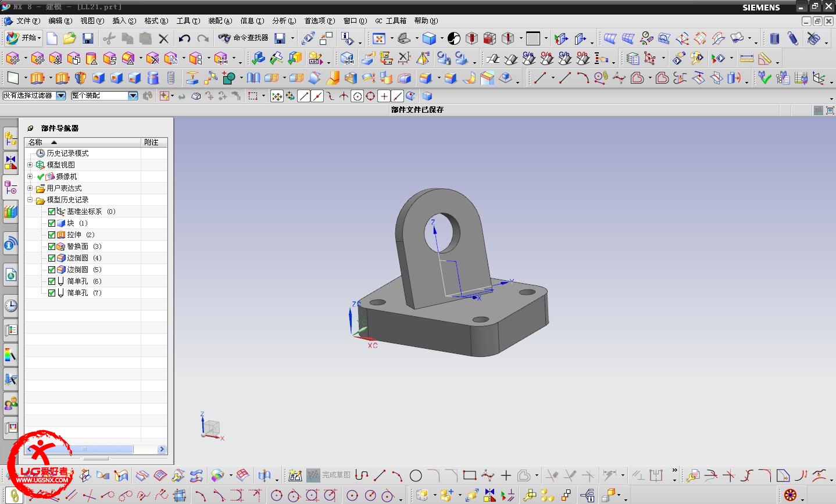Expand the 用户表达式 tree node

click(x=30, y=188)
